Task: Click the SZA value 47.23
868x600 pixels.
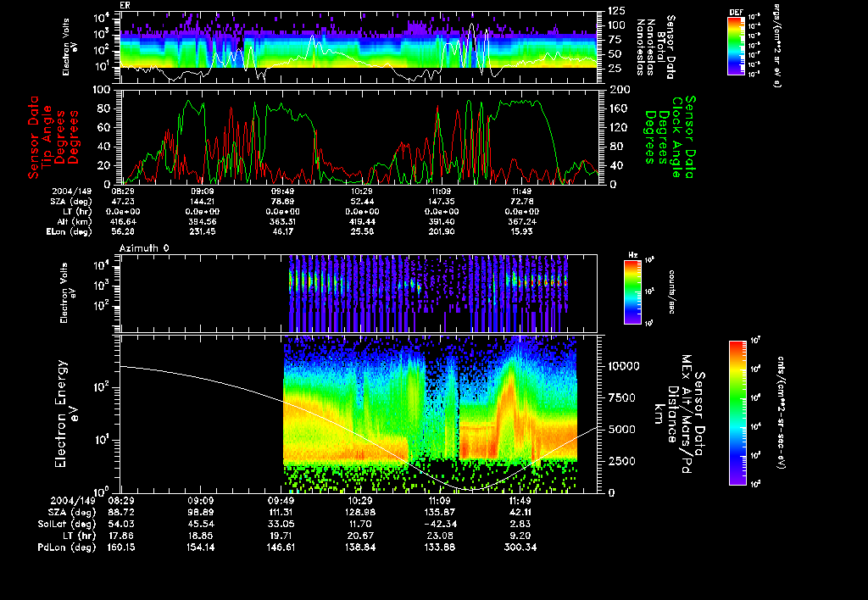Action: click(124, 202)
